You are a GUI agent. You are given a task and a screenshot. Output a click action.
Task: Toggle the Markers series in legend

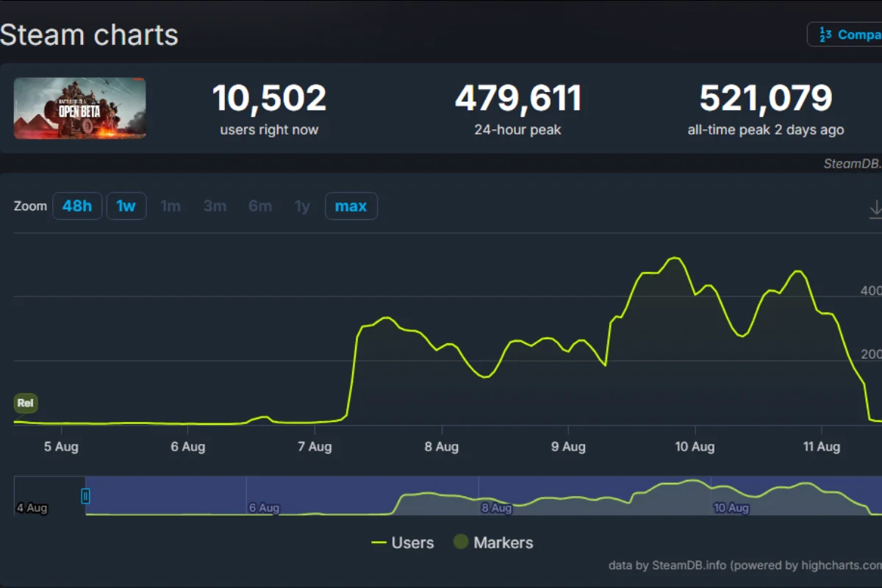(493, 543)
